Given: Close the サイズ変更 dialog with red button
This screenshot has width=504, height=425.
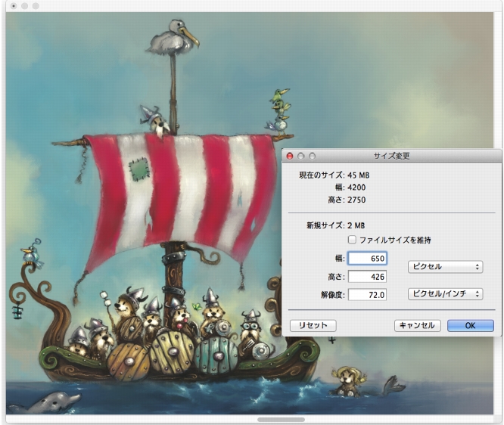Looking at the screenshot, I should (x=290, y=156).
